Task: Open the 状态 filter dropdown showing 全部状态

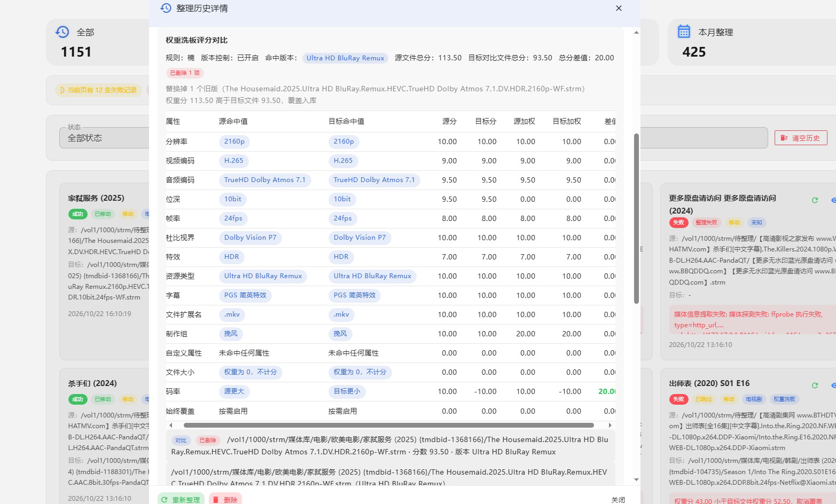Action: [x=104, y=138]
